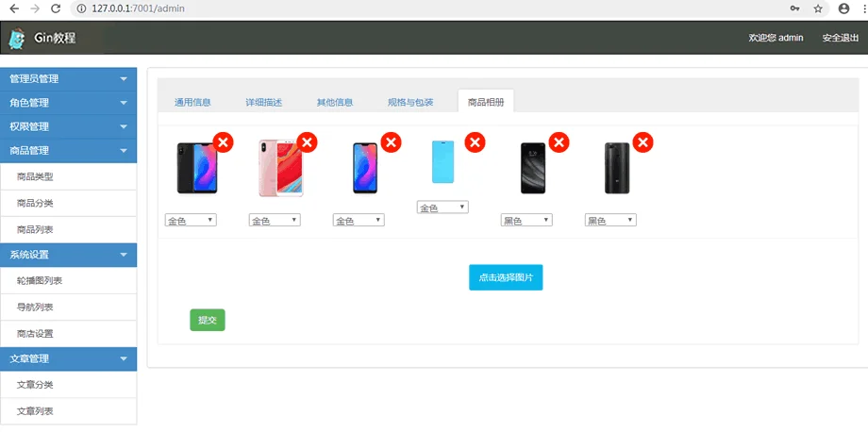868x432 pixels.
Task: Remove the first black phone image
Action: [223, 142]
